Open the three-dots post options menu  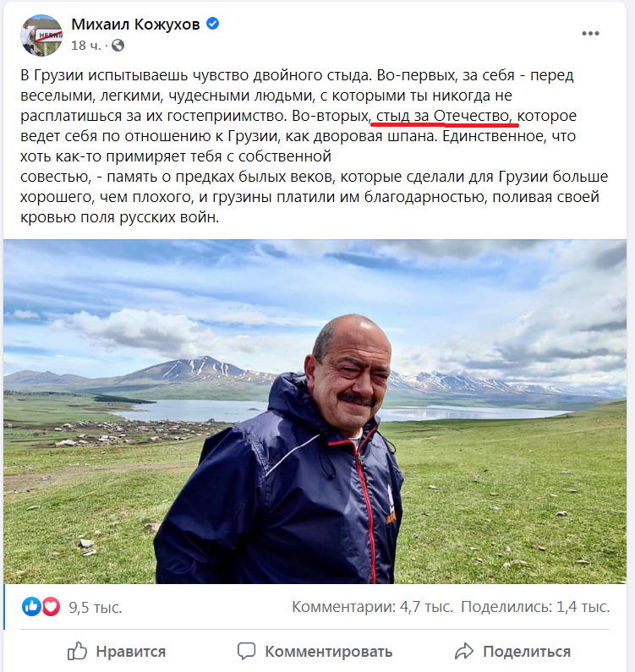[590, 34]
